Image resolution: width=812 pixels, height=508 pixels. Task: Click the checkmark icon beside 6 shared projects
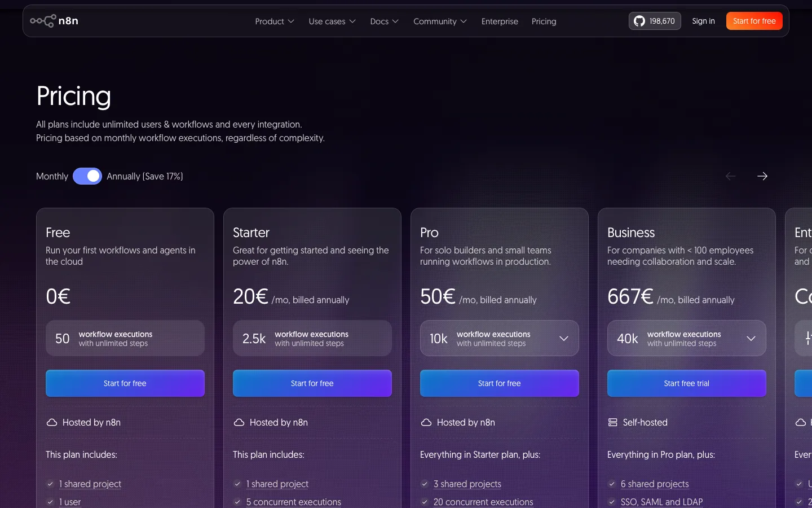pos(612,484)
